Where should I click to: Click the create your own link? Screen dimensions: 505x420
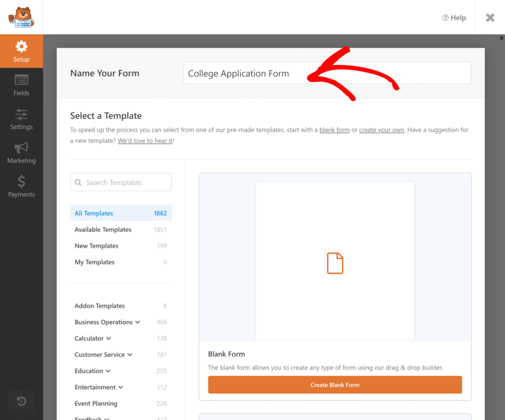382,130
